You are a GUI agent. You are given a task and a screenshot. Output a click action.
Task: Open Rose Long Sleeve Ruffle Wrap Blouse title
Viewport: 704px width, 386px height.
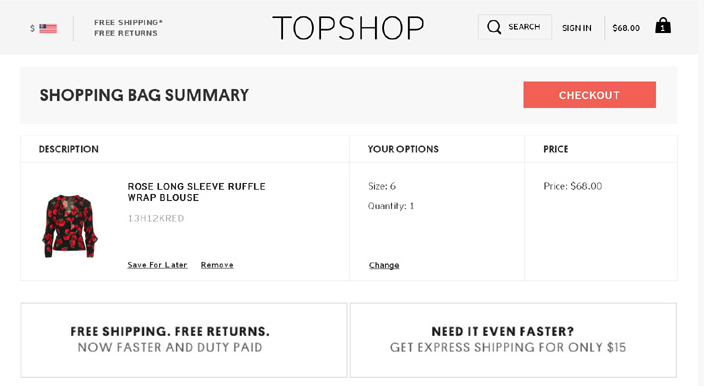coord(196,192)
